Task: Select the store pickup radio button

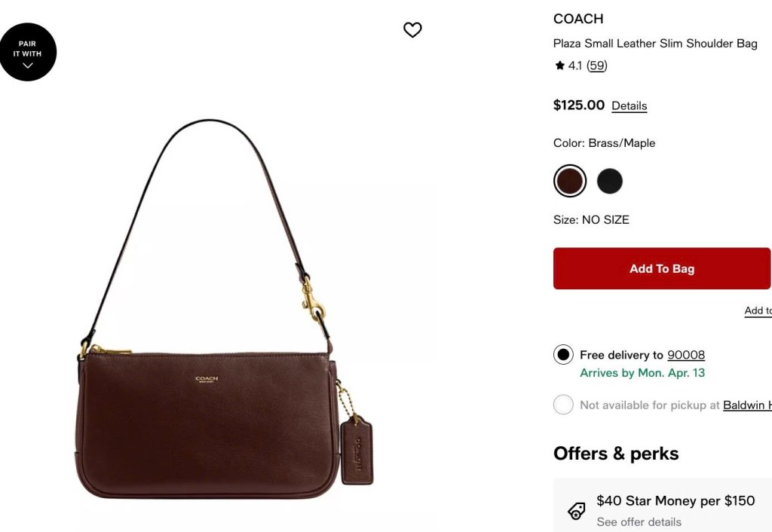Action: click(563, 405)
